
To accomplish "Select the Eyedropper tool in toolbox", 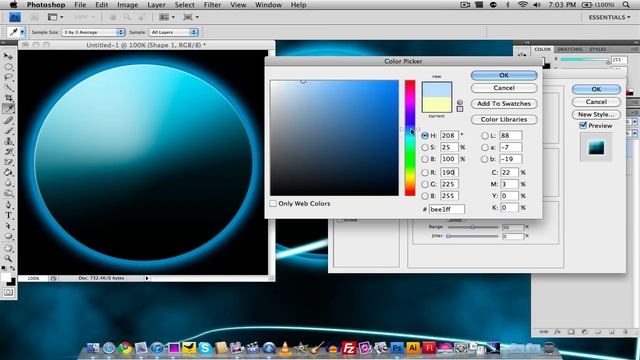I will point(8,109).
